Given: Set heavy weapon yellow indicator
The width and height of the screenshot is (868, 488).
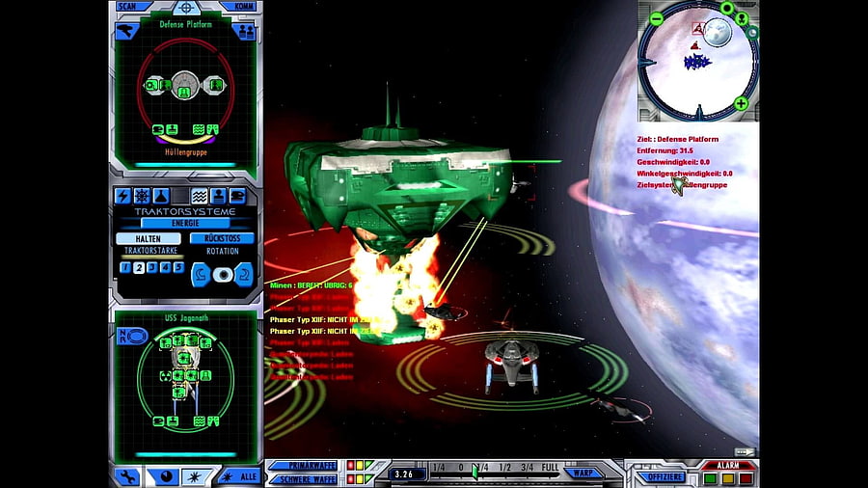Looking at the screenshot, I should pyautogui.click(x=360, y=478).
